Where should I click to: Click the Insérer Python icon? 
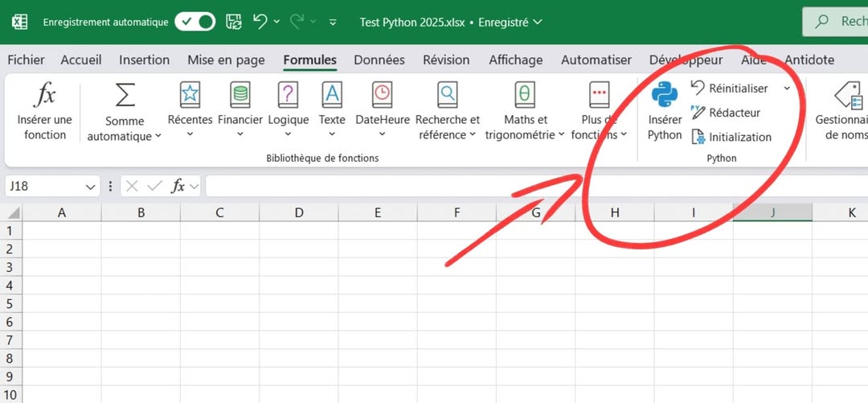coord(665,95)
